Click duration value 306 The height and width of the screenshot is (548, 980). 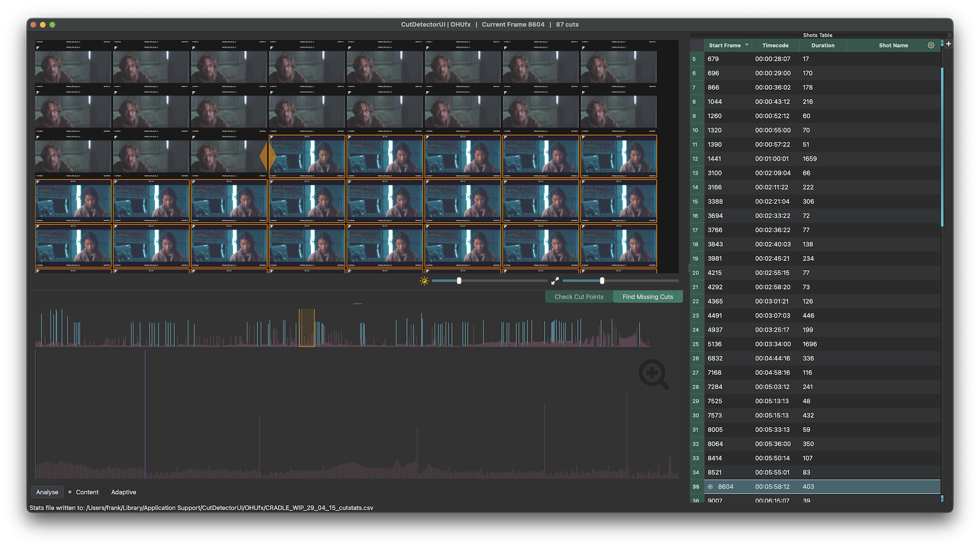pos(808,201)
